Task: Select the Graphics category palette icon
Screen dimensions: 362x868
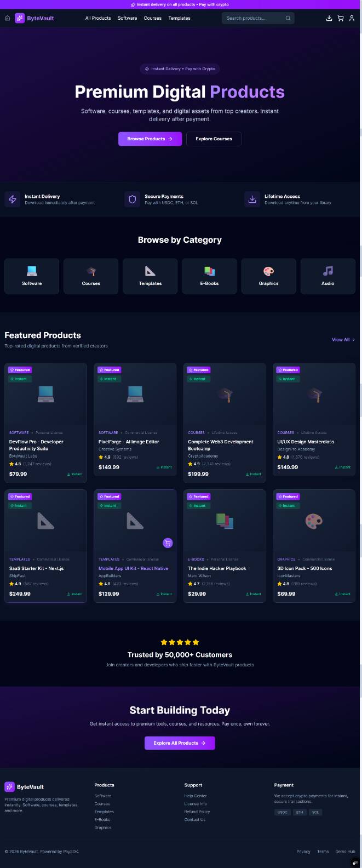Action: (268, 271)
